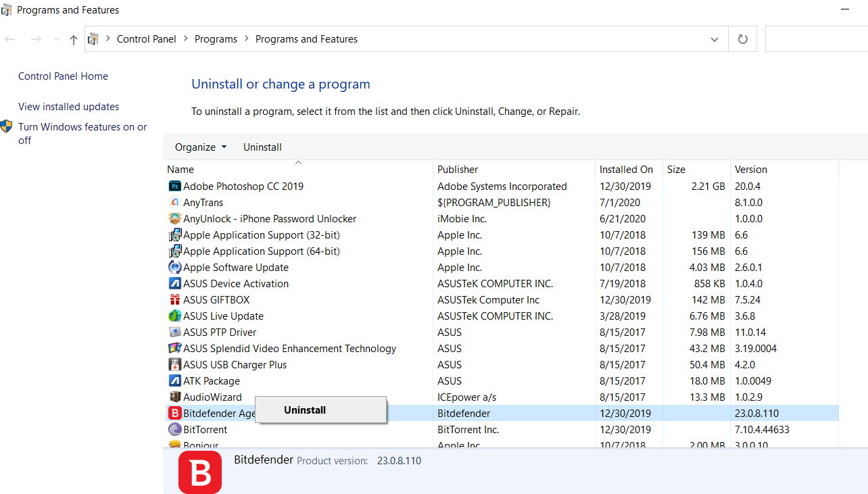Click the 2.21 GB size value

[708, 187]
